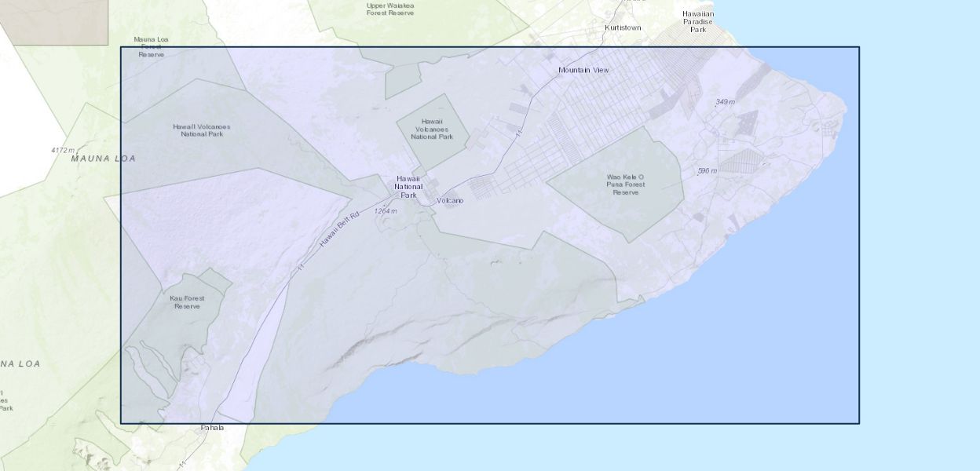Click the 1264 m elevation marker
This screenshot has width=980, height=471.
point(386,211)
